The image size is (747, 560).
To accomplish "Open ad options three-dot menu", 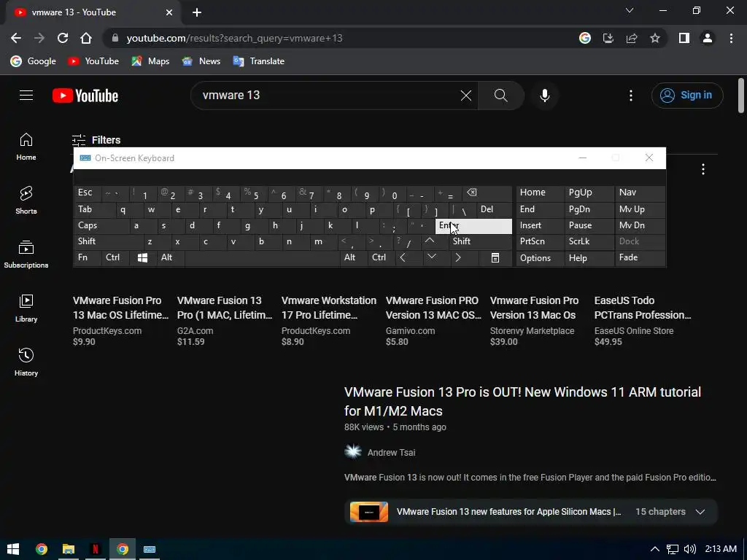I will [703, 169].
